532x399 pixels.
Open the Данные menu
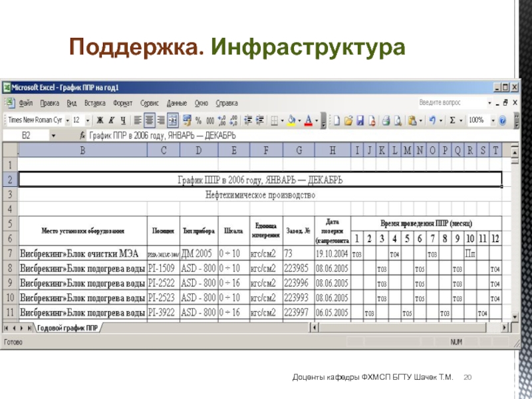[x=176, y=103]
